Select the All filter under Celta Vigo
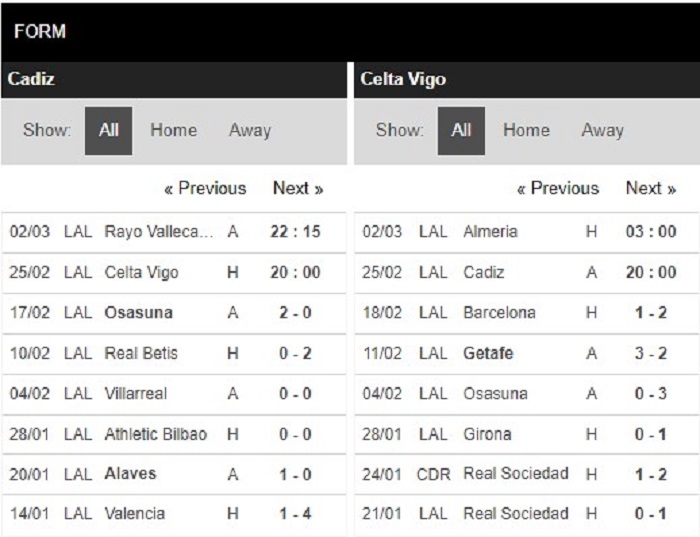This screenshot has width=700, height=537. point(461,131)
